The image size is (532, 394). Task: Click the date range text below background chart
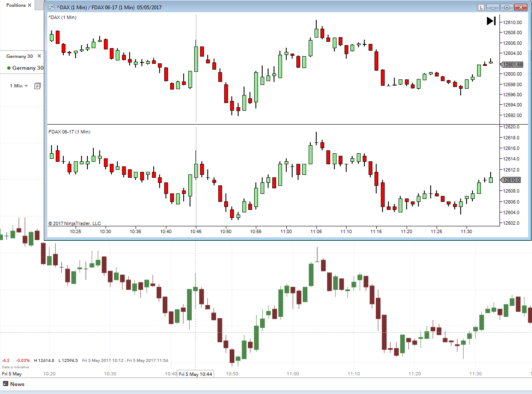[x=125, y=360]
